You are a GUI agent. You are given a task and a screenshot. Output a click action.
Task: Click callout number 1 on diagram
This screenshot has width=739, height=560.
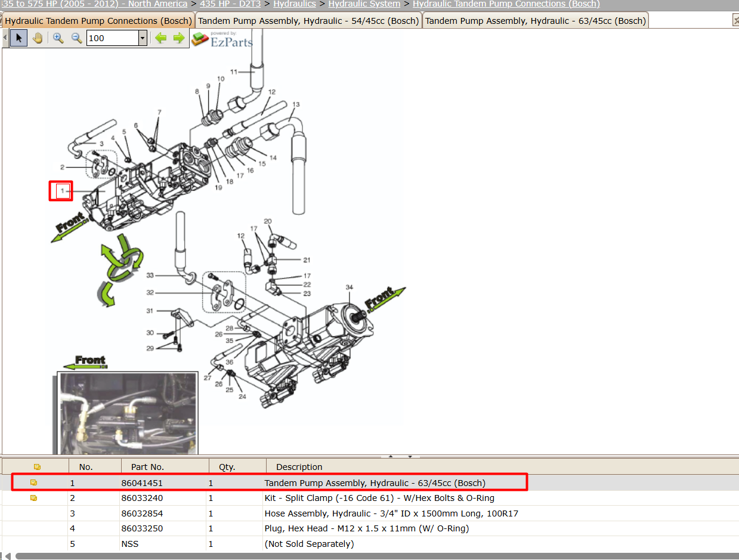tap(61, 191)
